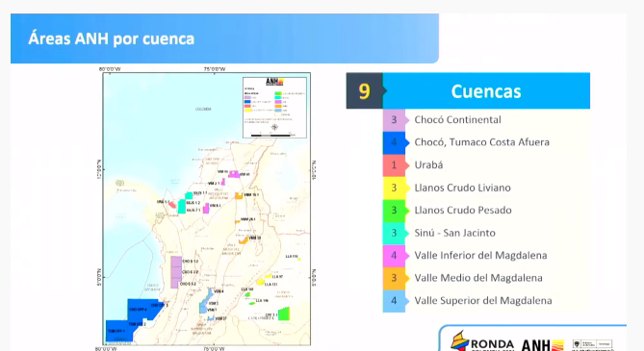644x351 pixels.
Task: Click the 'Urabá' basin name
Action: click(428, 165)
